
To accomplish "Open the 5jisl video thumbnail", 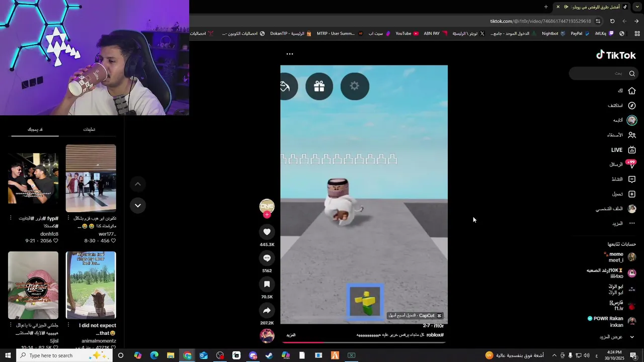I will (33, 285).
